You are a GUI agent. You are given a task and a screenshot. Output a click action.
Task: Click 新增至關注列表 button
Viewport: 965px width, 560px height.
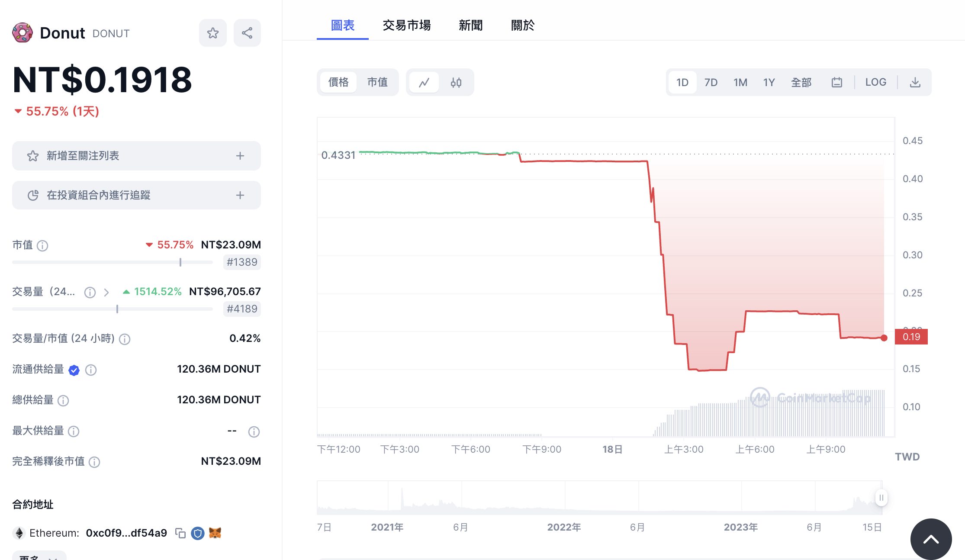(136, 156)
